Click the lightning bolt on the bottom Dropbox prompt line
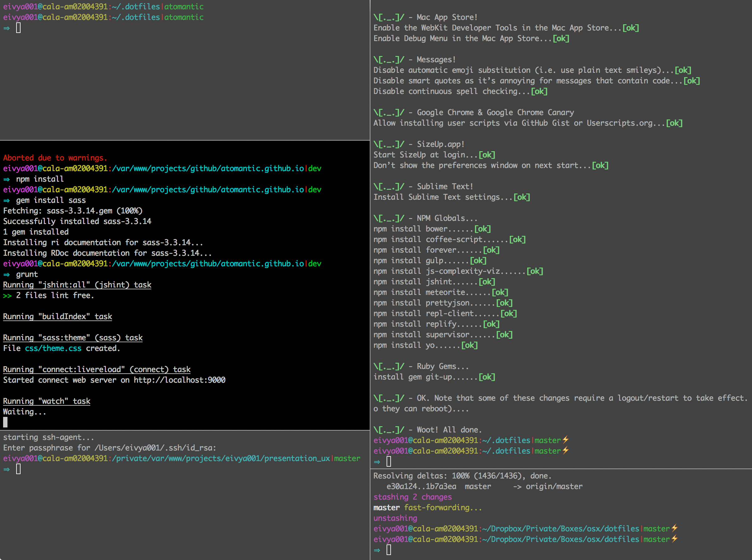 674,539
